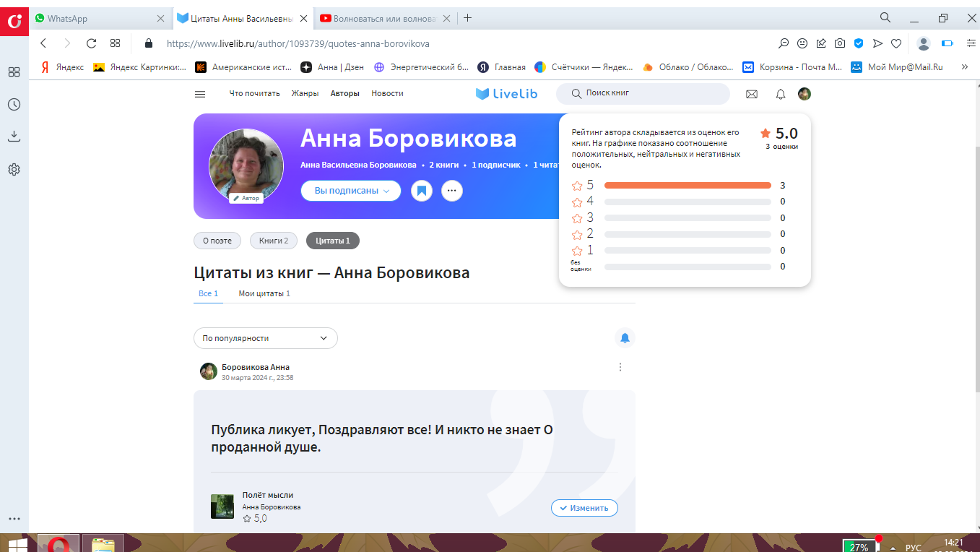Show 'Мои цитаты 1' tab
The width and height of the screenshot is (980, 552).
264,293
